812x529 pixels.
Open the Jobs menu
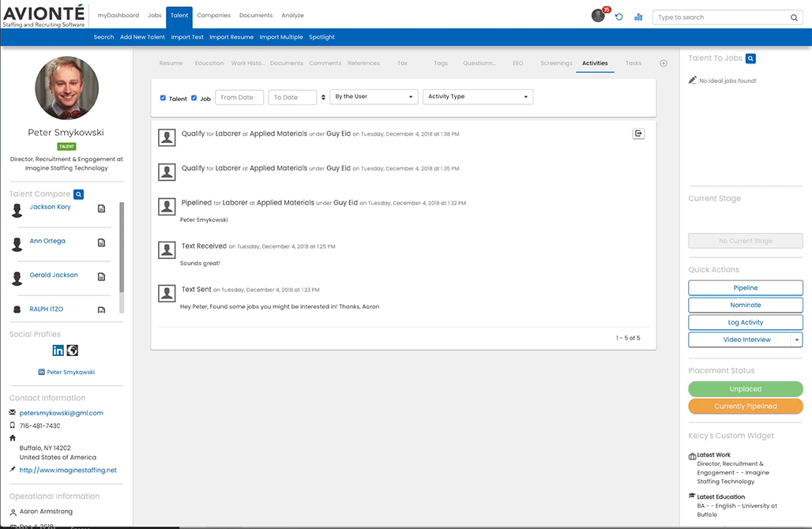(x=155, y=16)
